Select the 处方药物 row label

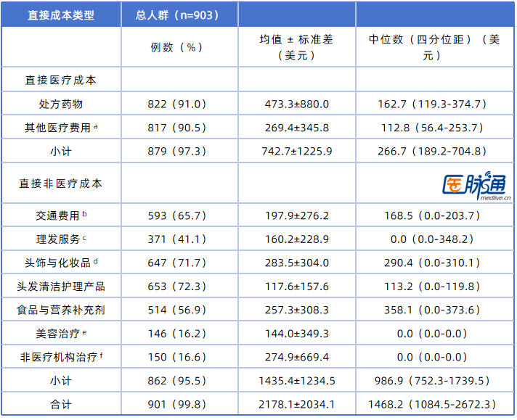tap(61, 104)
